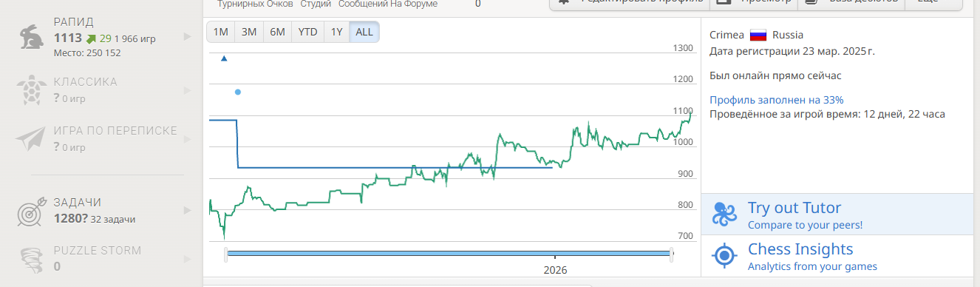Click the 700 y-axis label
980x287 pixels.
click(685, 236)
